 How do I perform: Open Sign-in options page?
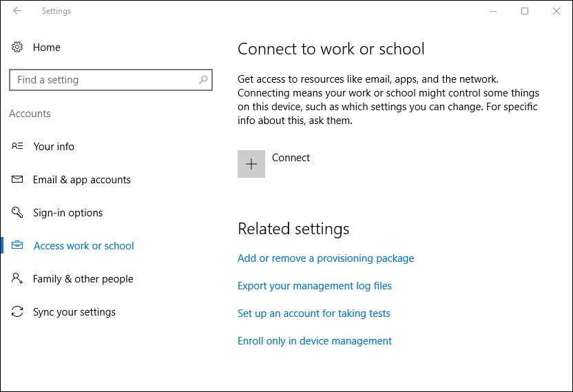click(x=68, y=213)
